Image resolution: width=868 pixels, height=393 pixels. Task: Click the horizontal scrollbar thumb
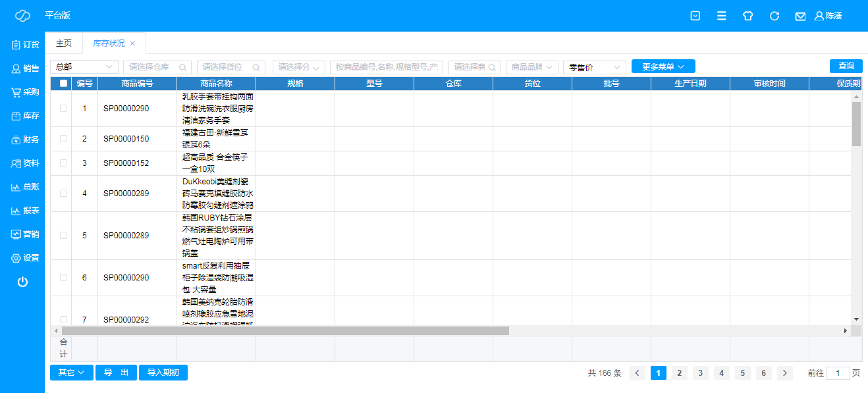coord(285,331)
